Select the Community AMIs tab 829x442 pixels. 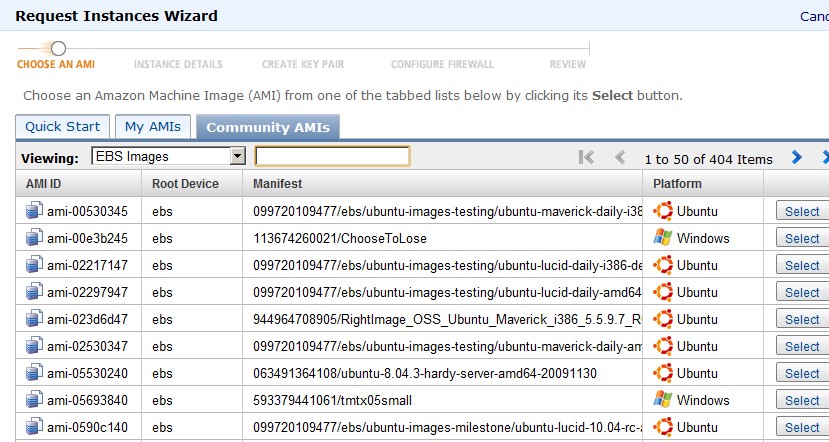[268, 127]
